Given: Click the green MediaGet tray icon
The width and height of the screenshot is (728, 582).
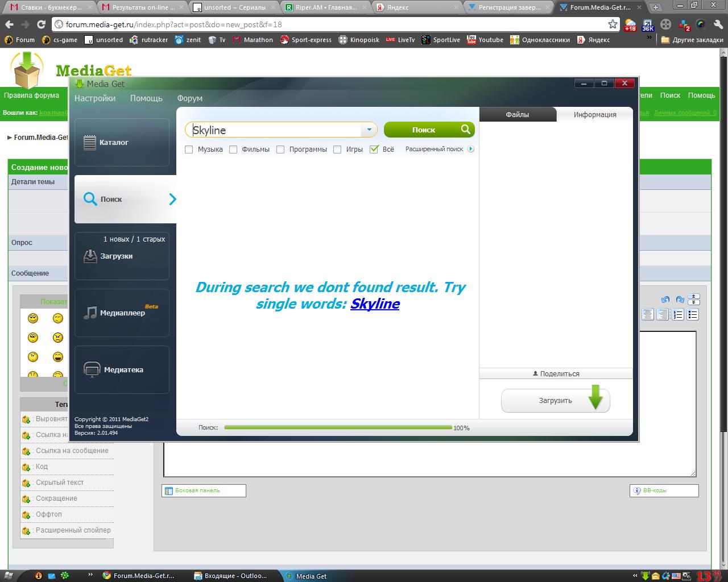Looking at the screenshot, I should click(x=646, y=576).
